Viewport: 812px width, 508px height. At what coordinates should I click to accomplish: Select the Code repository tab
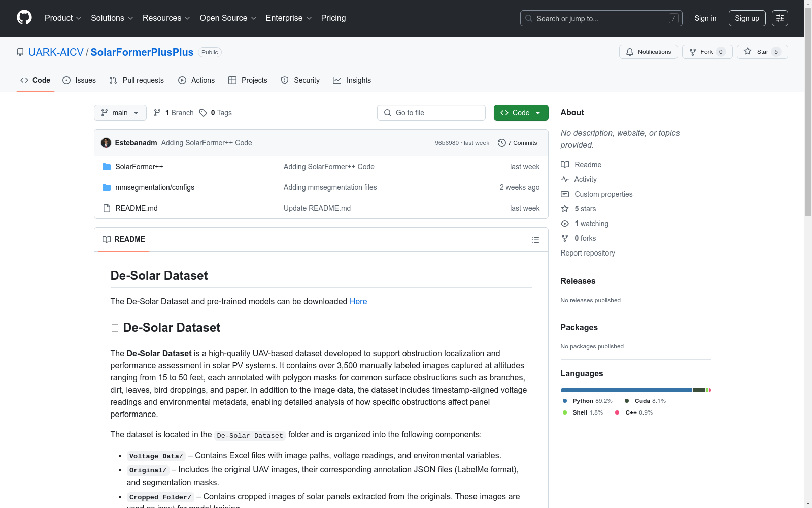pyautogui.click(x=36, y=80)
